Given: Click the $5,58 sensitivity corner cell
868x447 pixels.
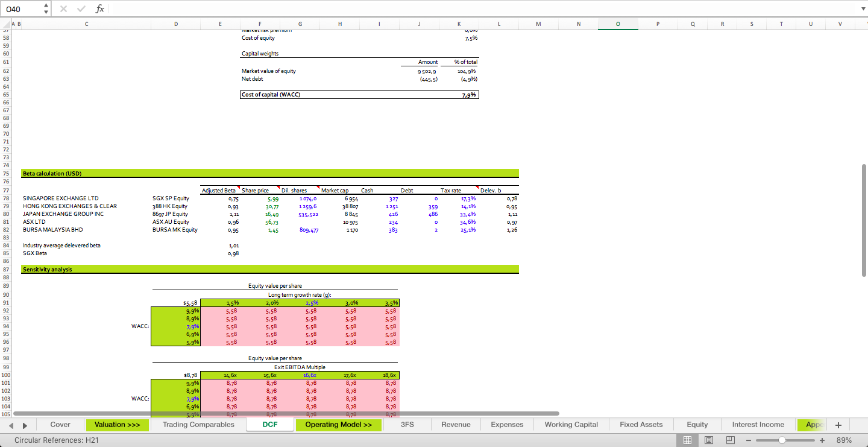Looking at the screenshot, I should tap(190, 303).
